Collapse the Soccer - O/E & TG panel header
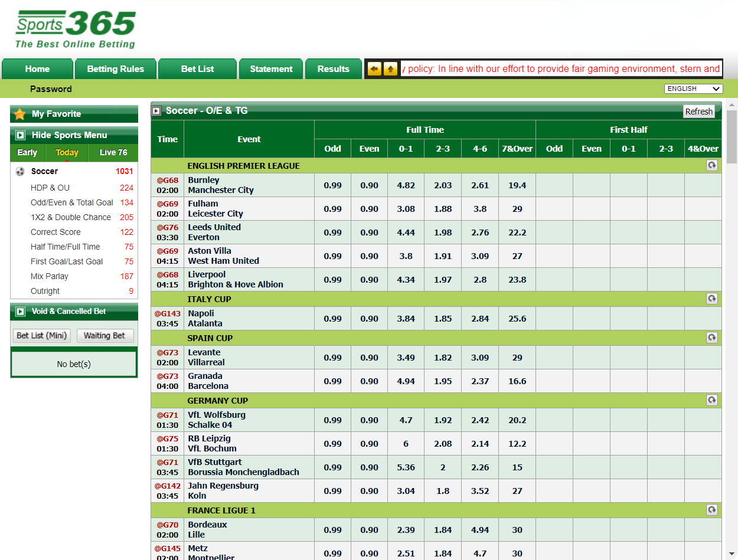Screen dimensions: 738x560 tap(156, 111)
